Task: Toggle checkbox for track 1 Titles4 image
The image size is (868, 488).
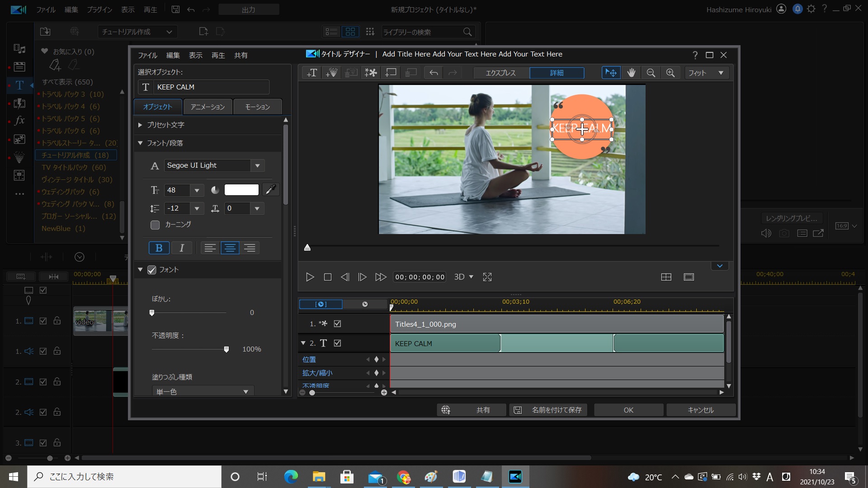Action: pos(337,324)
